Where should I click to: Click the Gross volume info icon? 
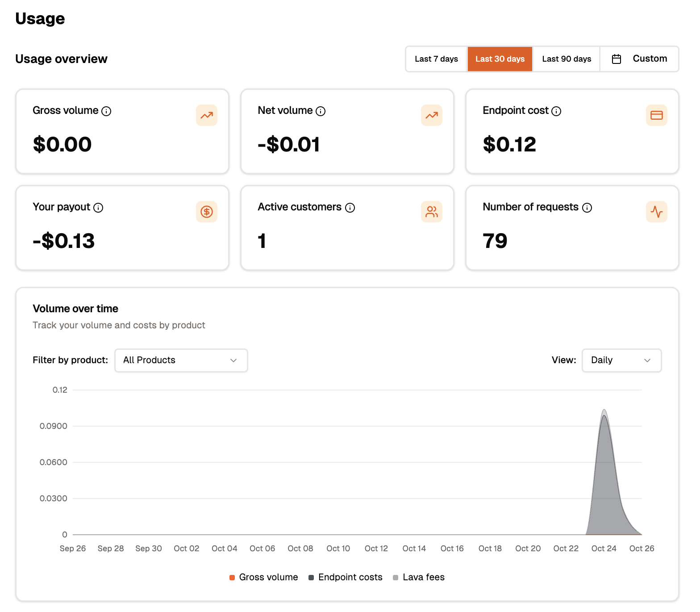coord(106,111)
